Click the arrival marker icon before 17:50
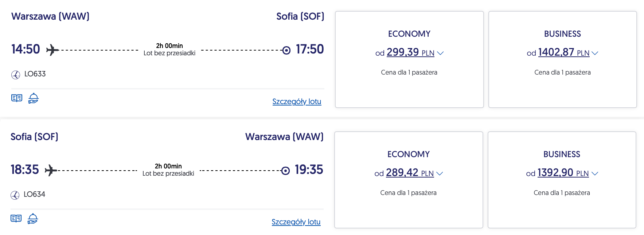Image resolution: width=644 pixels, height=235 pixels. 286,50
